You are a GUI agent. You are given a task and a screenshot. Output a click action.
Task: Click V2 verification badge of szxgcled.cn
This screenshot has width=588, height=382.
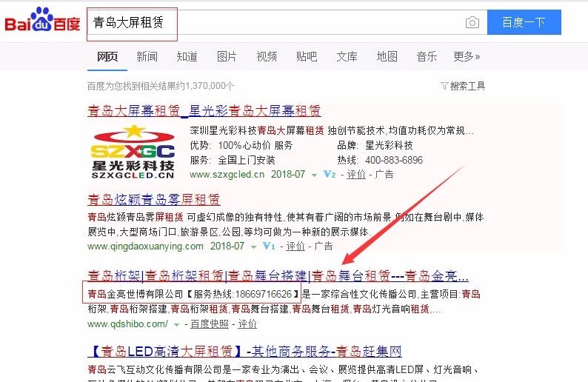330,174
